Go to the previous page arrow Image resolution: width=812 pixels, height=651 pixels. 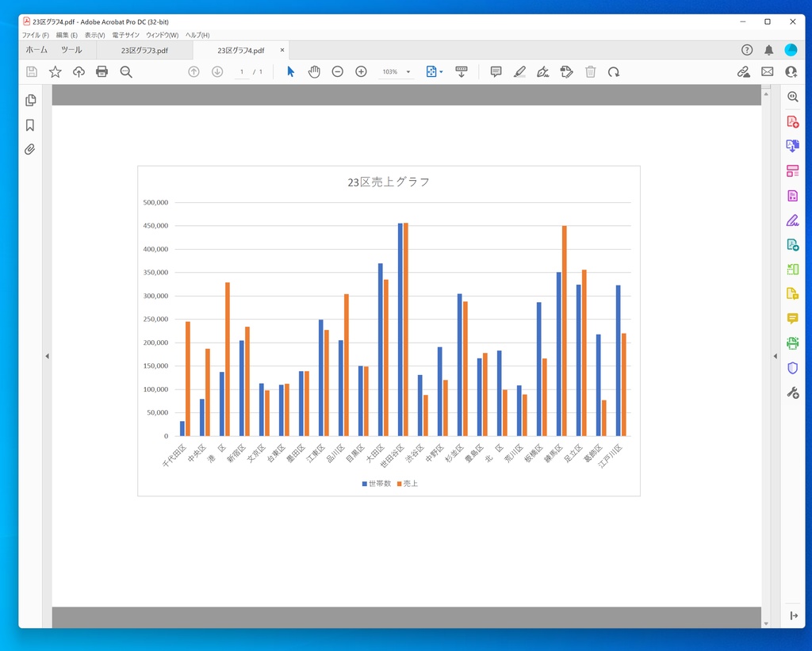pyautogui.click(x=193, y=72)
